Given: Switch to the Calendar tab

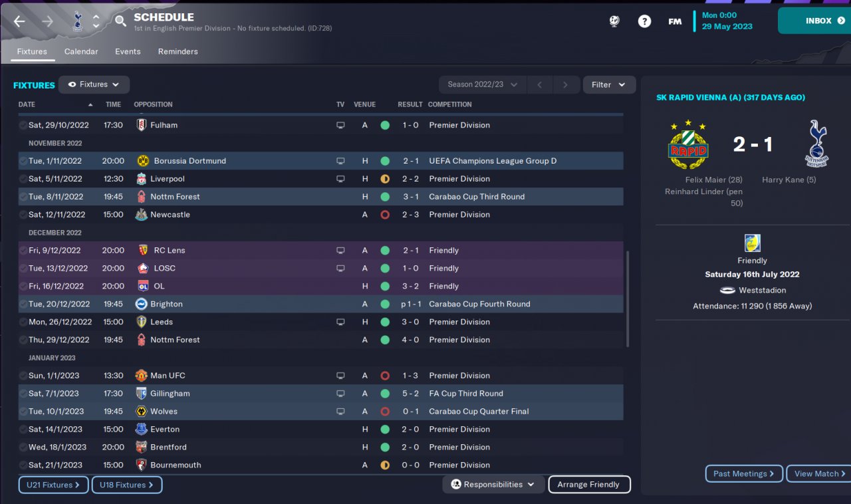Looking at the screenshot, I should pos(81,51).
